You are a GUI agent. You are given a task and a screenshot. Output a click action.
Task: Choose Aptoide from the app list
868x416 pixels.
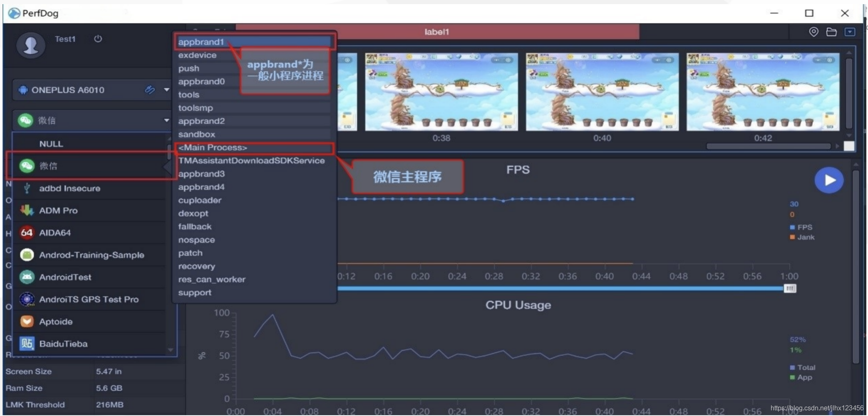pyautogui.click(x=89, y=322)
